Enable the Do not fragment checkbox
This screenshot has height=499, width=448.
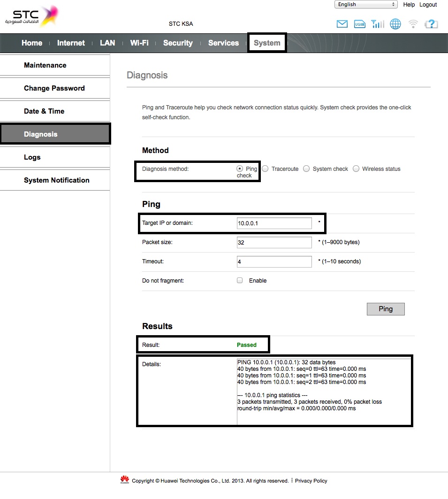point(240,280)
